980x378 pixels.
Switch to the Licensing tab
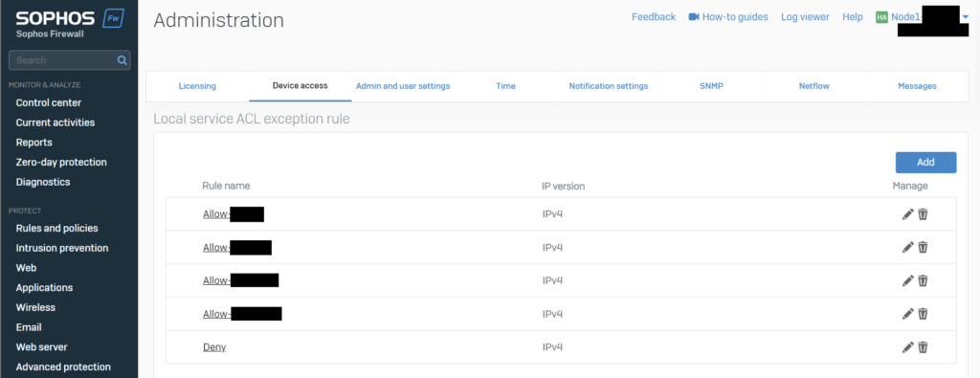tap(197, 86)
